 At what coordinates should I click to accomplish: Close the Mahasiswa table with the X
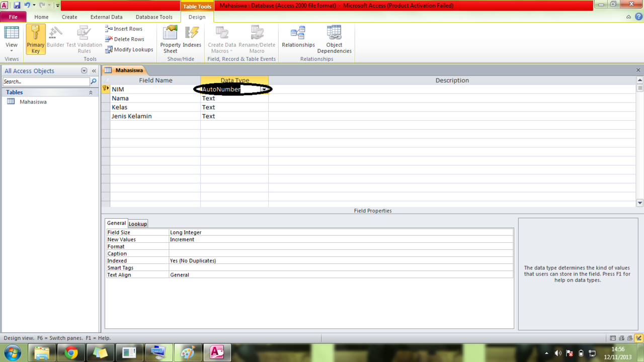pyautogui.click(x=638, y=70)
